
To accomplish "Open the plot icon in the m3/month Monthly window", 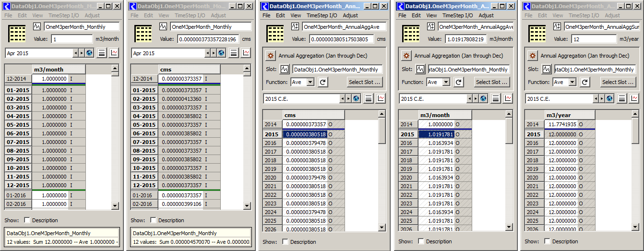I will pos(114,53).
